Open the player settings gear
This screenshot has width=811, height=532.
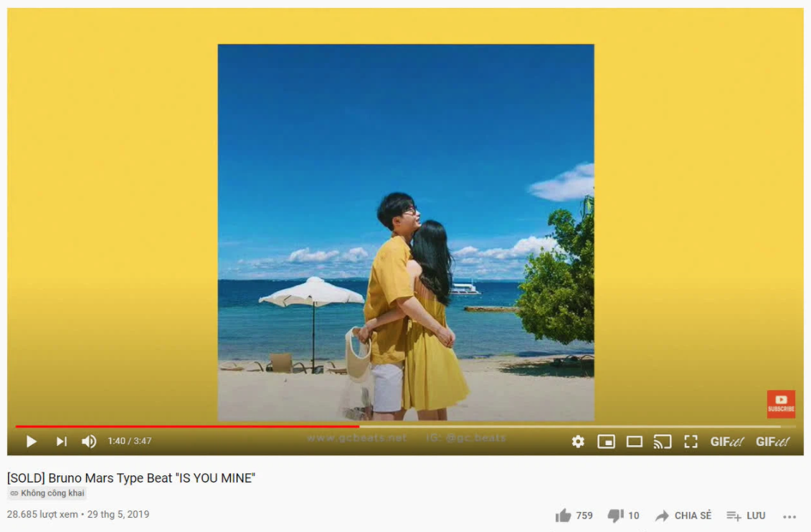(578, 441)
